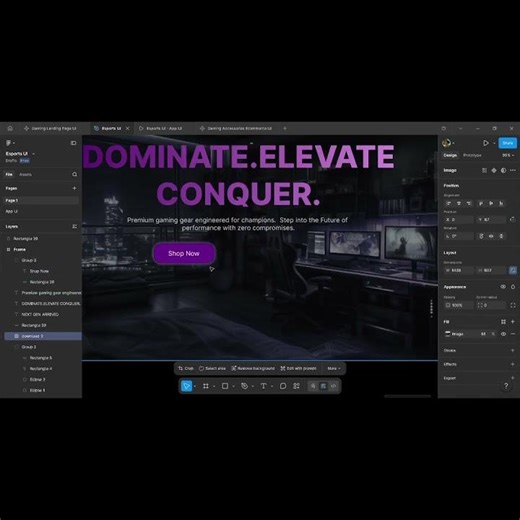This screenshot has height=520, width=520.
Task: Add an effect with plus icon
Action: tap(513, 364)
